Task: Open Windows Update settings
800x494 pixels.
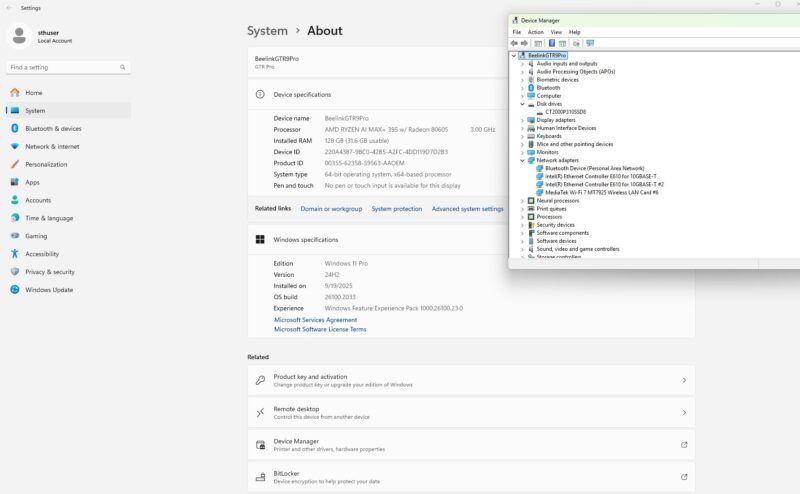Action: [48, 289]
